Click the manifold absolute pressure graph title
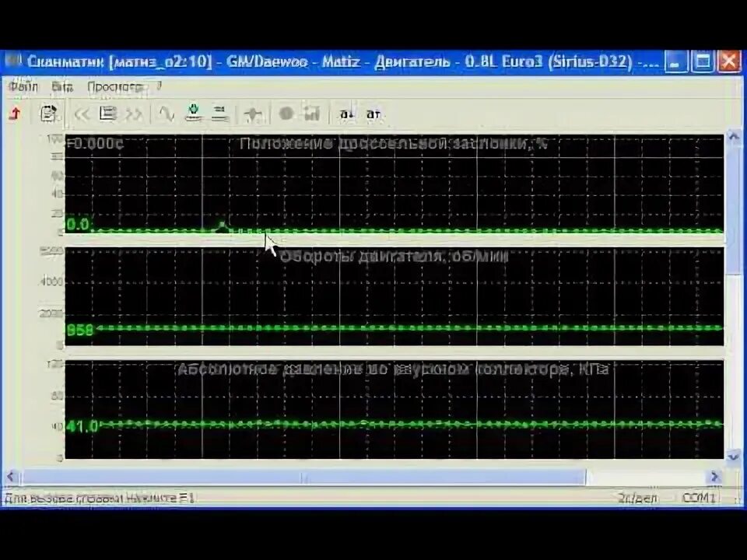 point(393,369)
